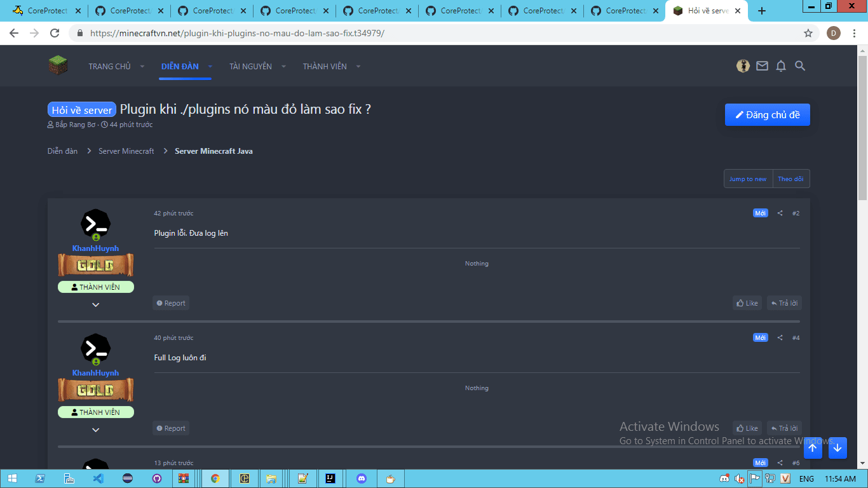868x488 pixels.
Task: Open the DIỄN ĐÀN menu item
Action: (x=180, y=66)
